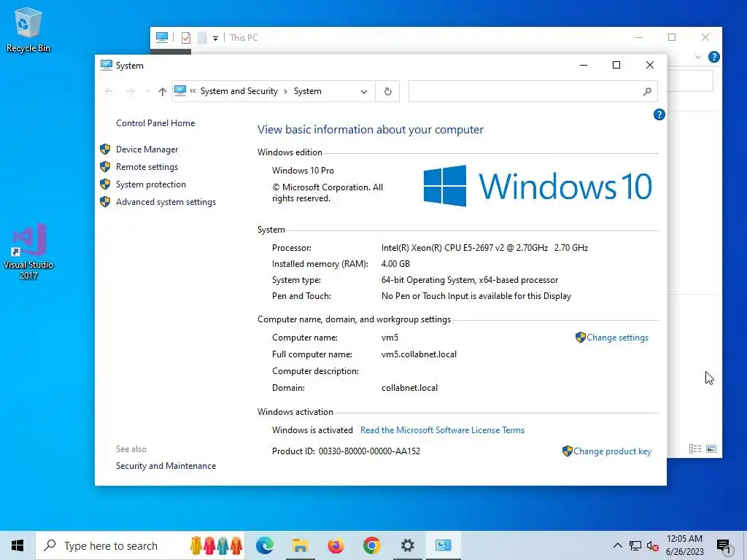Open recent locations dropdown arrow
747x560 pixels.
147,91
